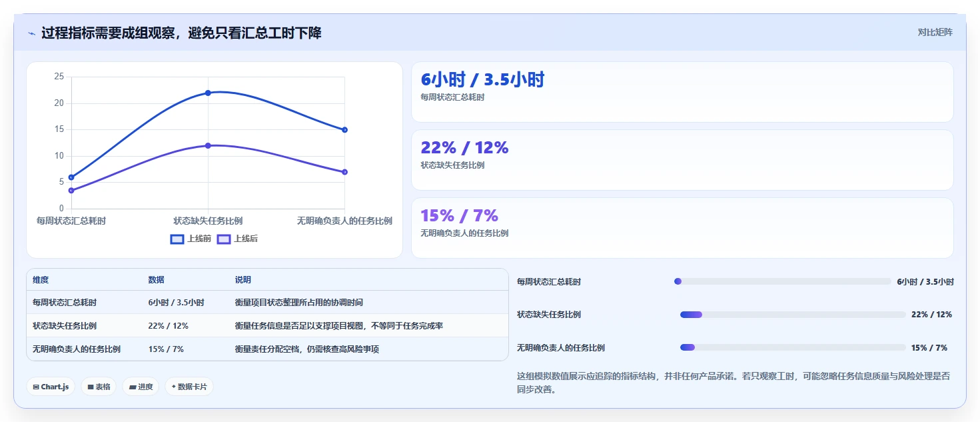Click table cell 每周状态汇总耗时
Screen dimensions: 980x422
65,303
